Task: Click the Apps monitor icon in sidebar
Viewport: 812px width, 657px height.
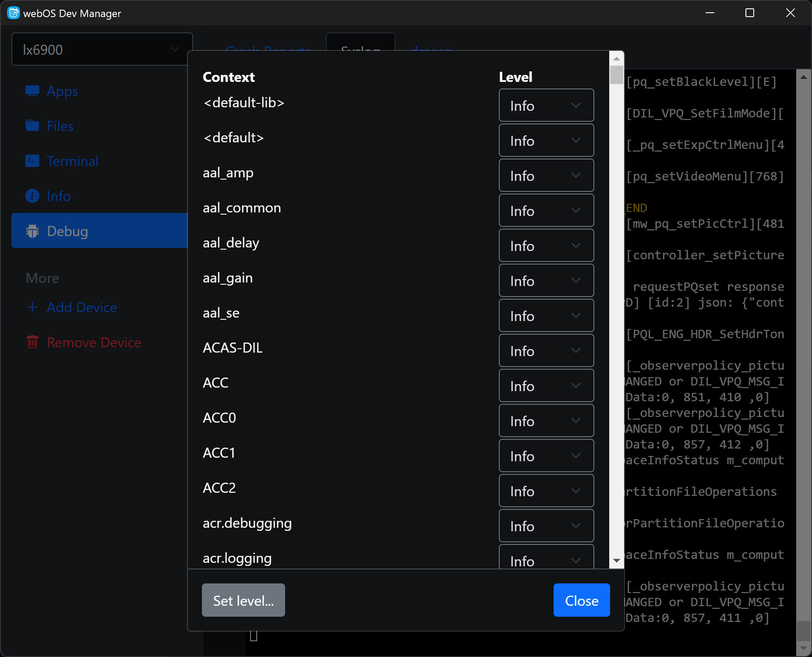Action: point(32,91)
